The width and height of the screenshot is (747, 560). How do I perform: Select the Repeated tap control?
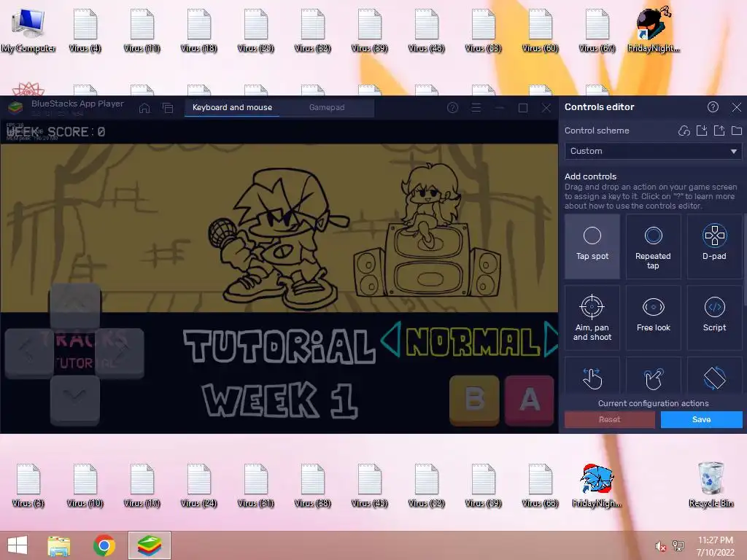point(653,246)
